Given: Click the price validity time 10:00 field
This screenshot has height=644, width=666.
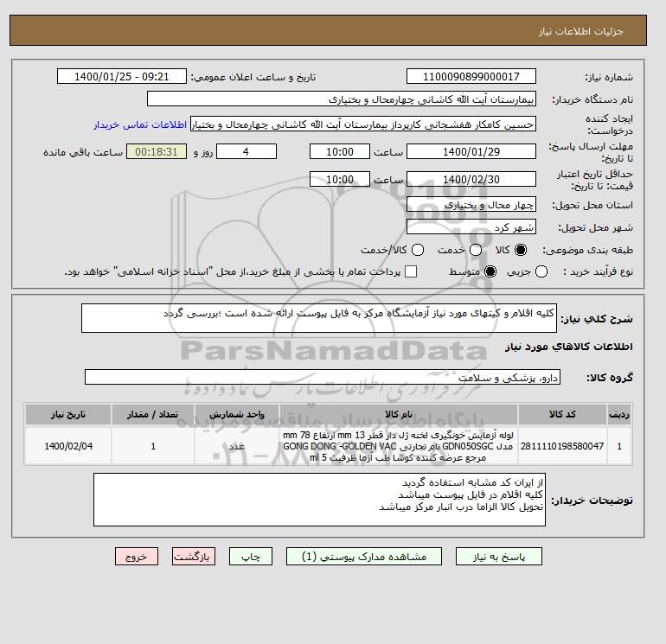Looking at the screenshot, I should [340, 179].
